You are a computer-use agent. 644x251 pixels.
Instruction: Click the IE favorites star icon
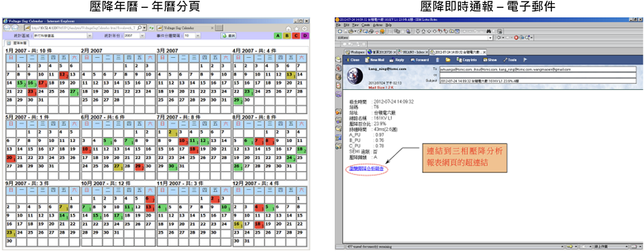point(297,29)
